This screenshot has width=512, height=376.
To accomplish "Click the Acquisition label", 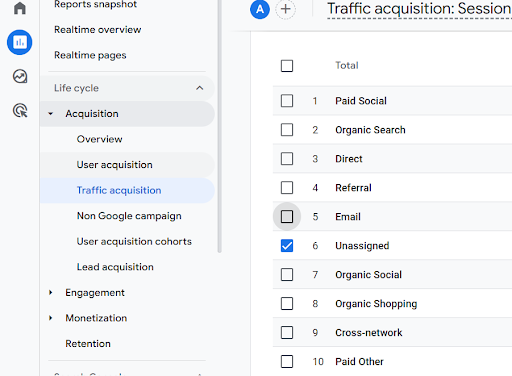I will click(92, 114).
